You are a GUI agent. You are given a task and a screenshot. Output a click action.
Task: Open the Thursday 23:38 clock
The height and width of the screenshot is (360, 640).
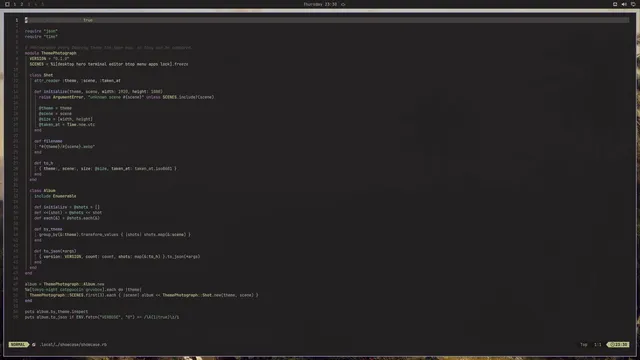point(320,4)
